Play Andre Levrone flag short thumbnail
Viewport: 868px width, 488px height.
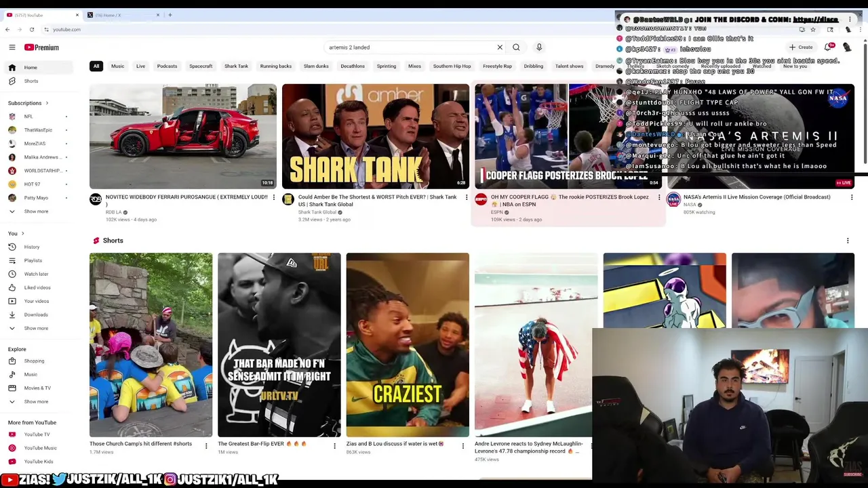[536, 345]
